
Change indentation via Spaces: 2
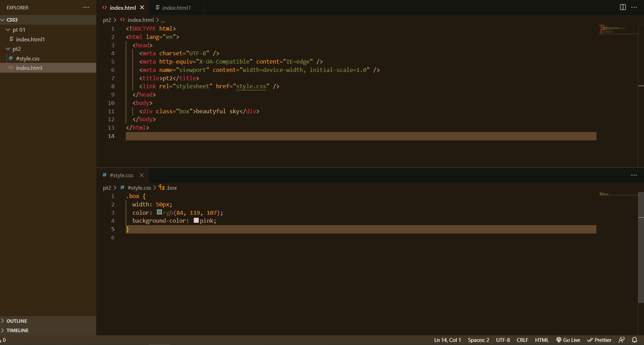point(478,340)
